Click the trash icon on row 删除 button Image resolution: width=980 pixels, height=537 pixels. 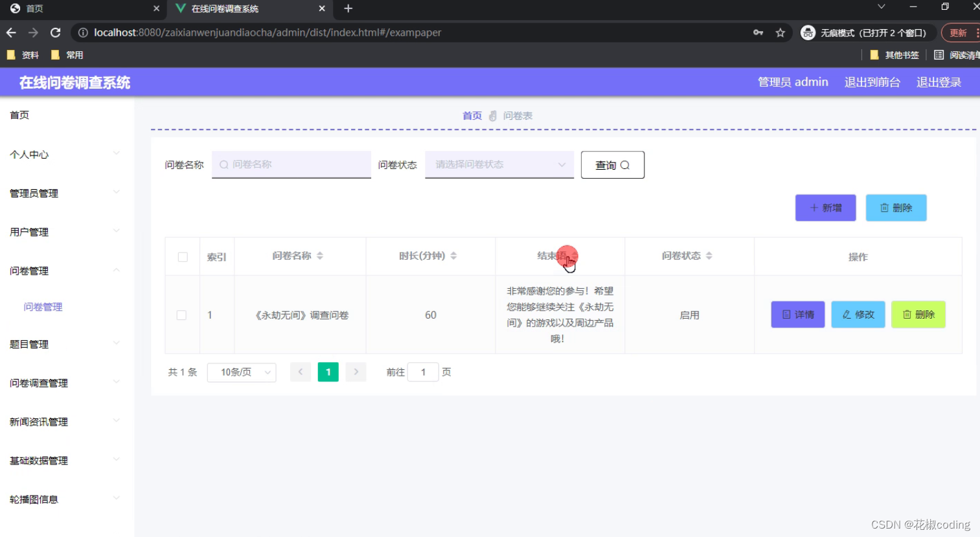[x=907, y=314]
